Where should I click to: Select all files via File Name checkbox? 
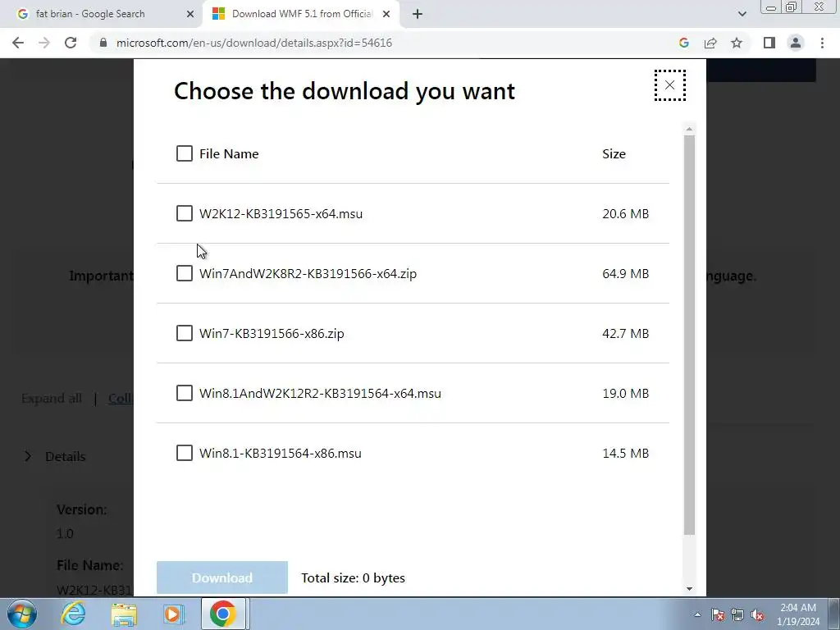(185, 153)
